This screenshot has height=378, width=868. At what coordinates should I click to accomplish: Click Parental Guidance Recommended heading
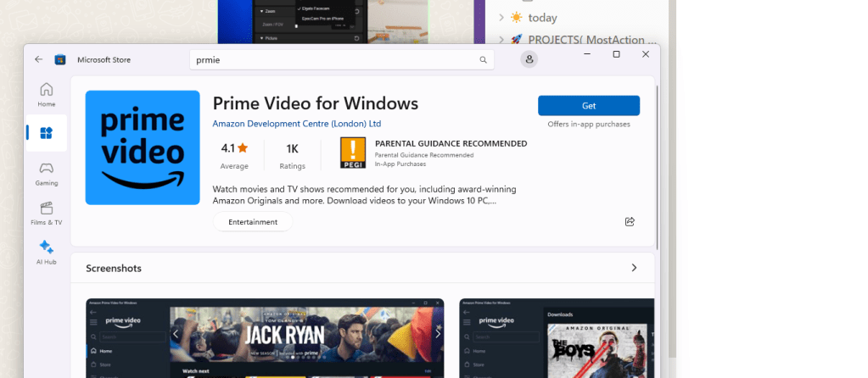coord(451,144)
